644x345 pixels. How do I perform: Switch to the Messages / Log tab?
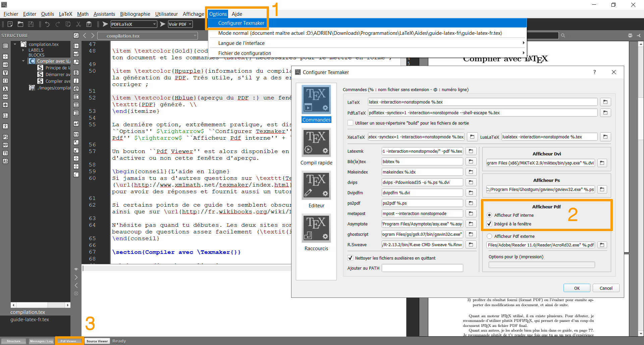[41, 341]
